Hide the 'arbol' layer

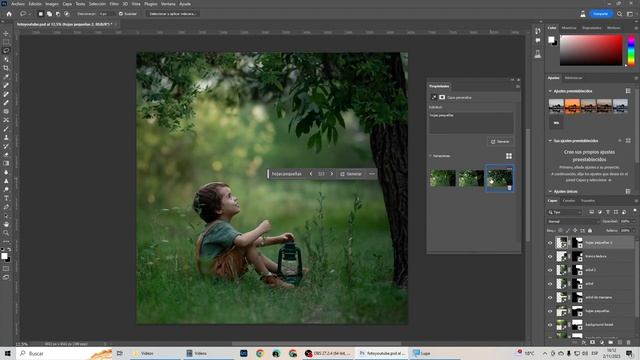pos(550,284)
